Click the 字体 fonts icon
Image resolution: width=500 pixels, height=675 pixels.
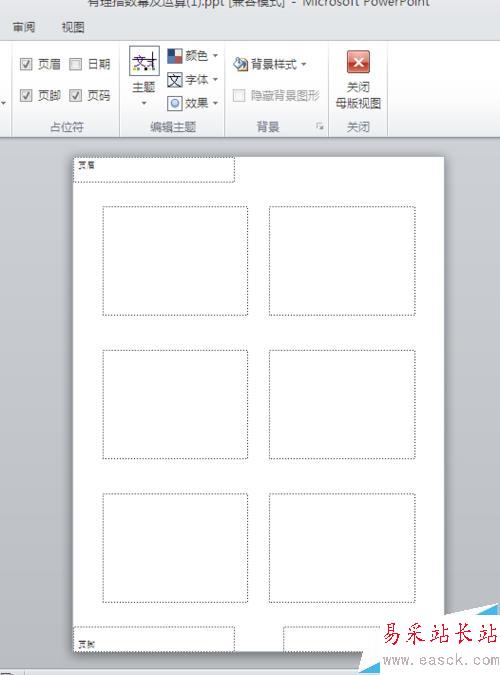(x=175, y=80)
